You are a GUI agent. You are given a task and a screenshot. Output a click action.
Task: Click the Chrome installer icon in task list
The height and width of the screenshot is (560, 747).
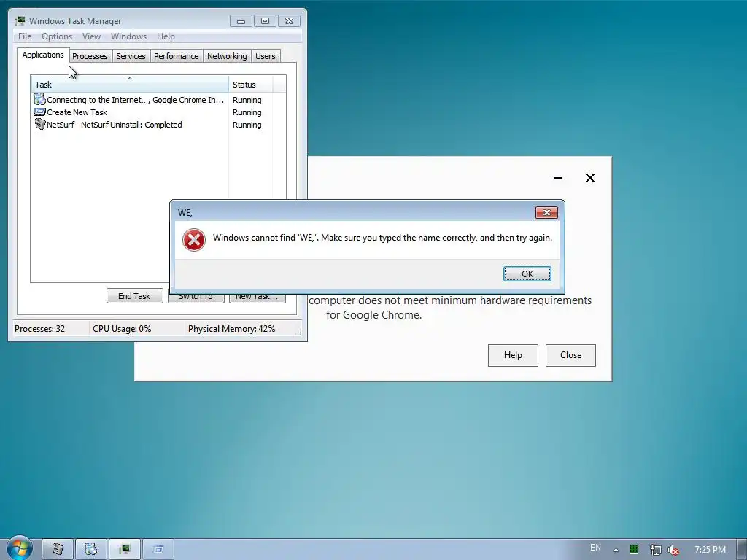[x=39, y=99]
